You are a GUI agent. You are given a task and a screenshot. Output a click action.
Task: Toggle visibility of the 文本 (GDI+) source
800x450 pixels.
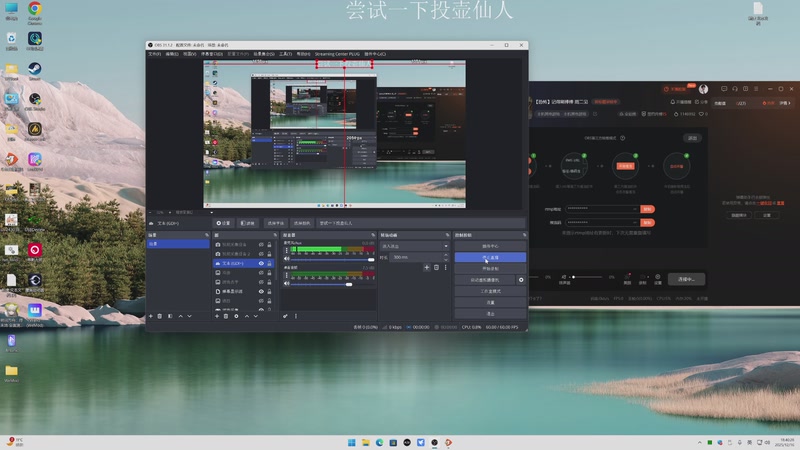[261, 263]
